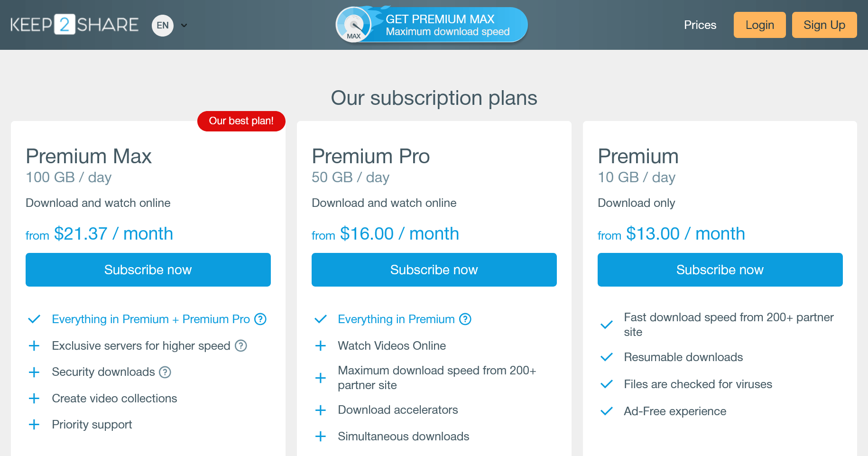
Task: Open the Sign Up page
Action: (824, 25)
